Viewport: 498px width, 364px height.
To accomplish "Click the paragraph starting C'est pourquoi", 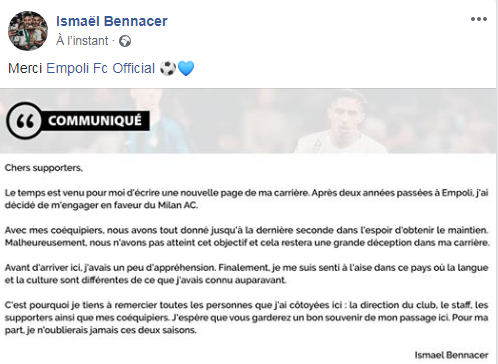I will point(246,317).
